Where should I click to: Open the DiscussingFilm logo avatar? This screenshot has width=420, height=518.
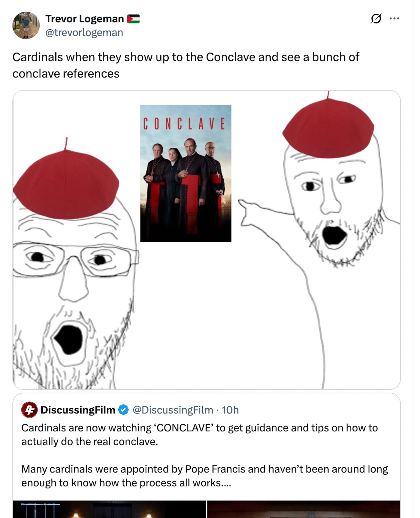(x=30, y=410)
